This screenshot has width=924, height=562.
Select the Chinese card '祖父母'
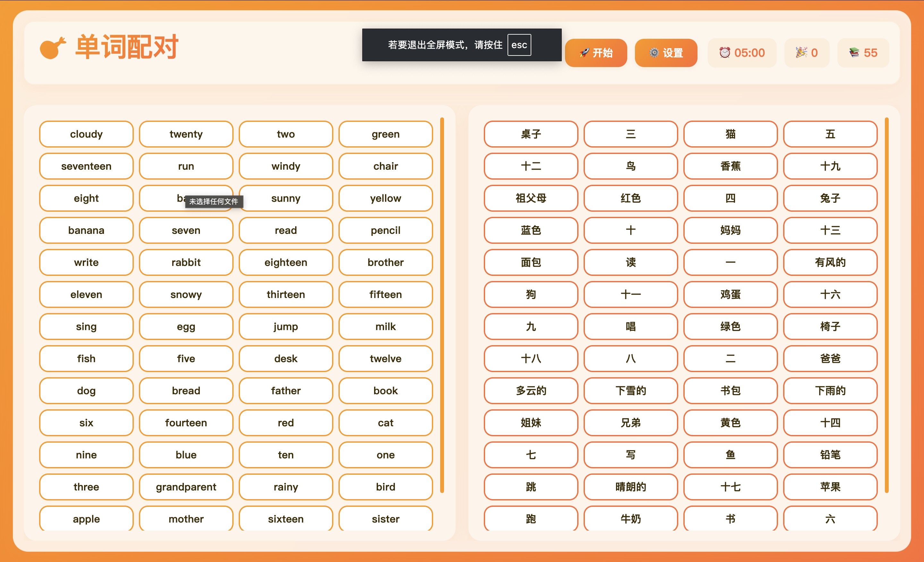[531, 198]
